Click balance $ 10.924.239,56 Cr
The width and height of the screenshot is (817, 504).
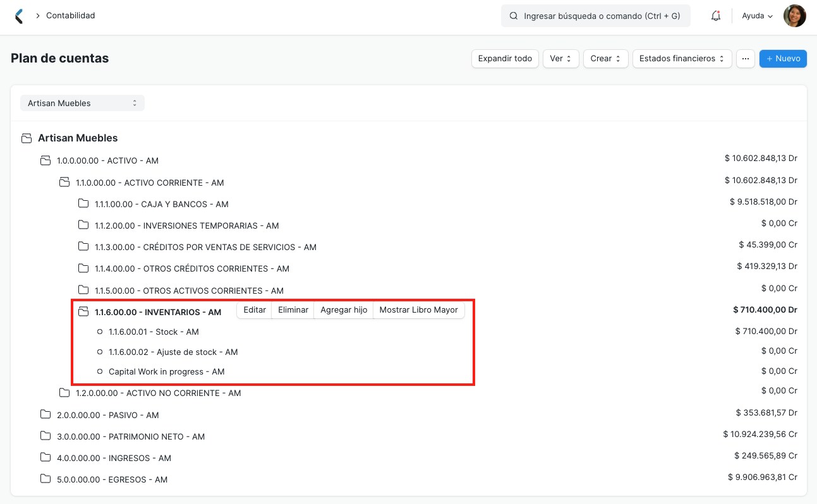coord(760,434)
